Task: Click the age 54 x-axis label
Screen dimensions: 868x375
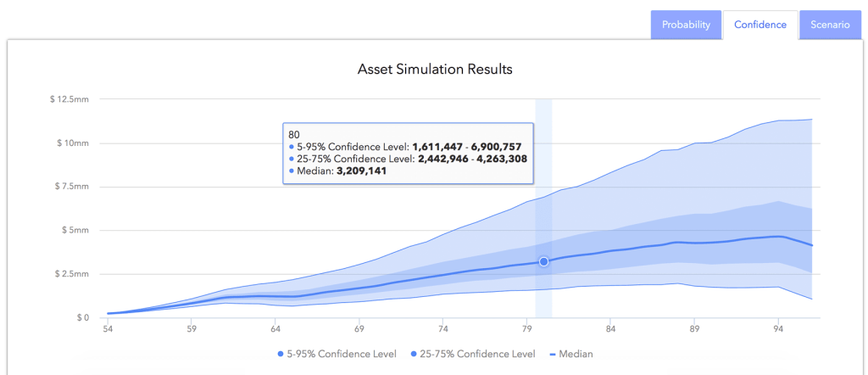Action: pyautogui.click(x=108, y=328)
